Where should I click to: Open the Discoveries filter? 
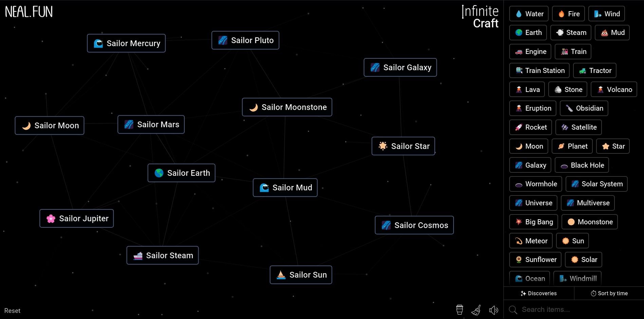tap(539, 293)
